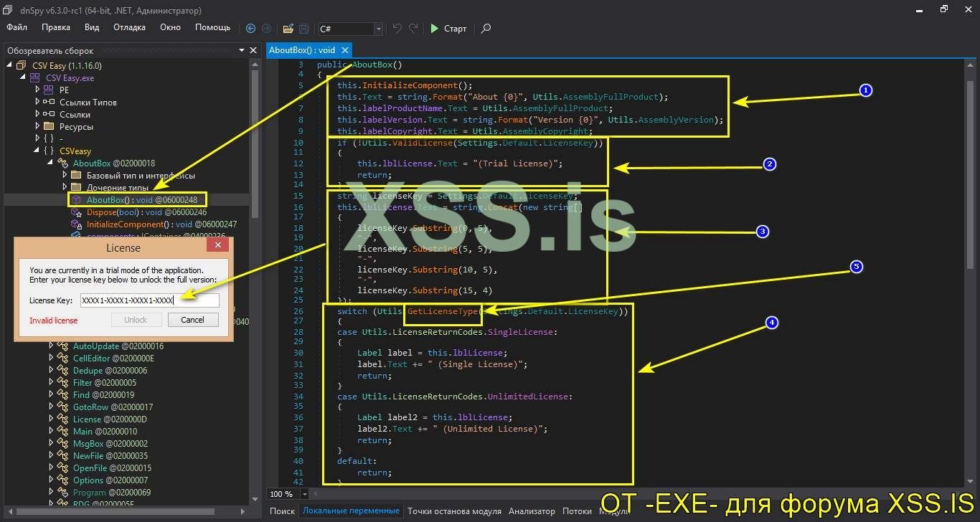Screen dimensions: 980x522
Task: Expand the AutoUpdate class node
Action: click(51, 346)
